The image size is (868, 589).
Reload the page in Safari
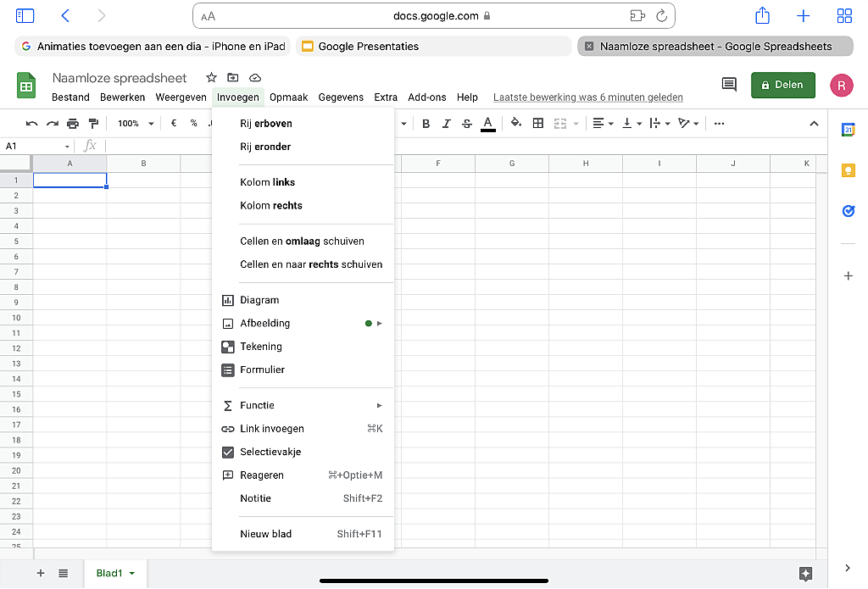click(x=661, y=16)
